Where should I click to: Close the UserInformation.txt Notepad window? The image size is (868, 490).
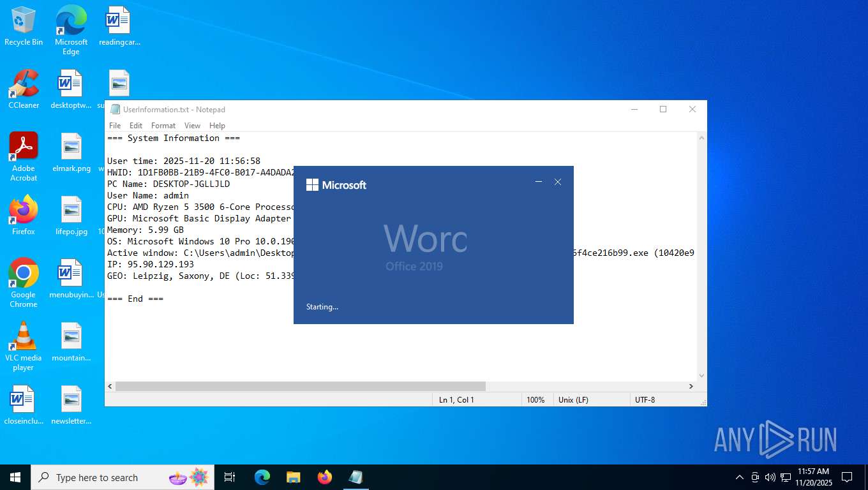coord(692,109)
